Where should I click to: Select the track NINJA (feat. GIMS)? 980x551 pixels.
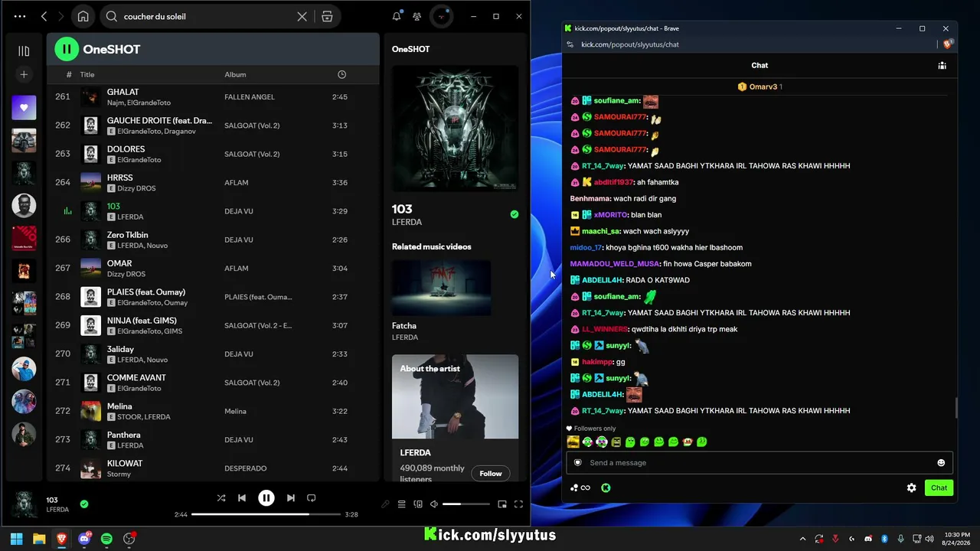click(142, 321)
